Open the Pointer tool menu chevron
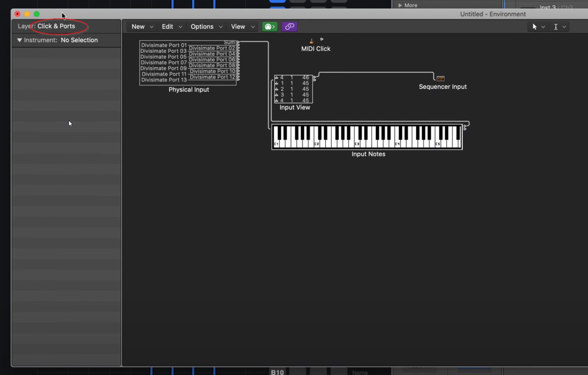Viewport: 588px width, 375px height. click(x=543, y=27)
